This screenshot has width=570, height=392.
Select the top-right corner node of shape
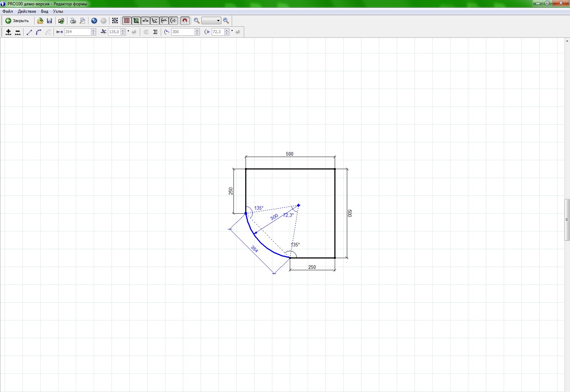(335, 169)
